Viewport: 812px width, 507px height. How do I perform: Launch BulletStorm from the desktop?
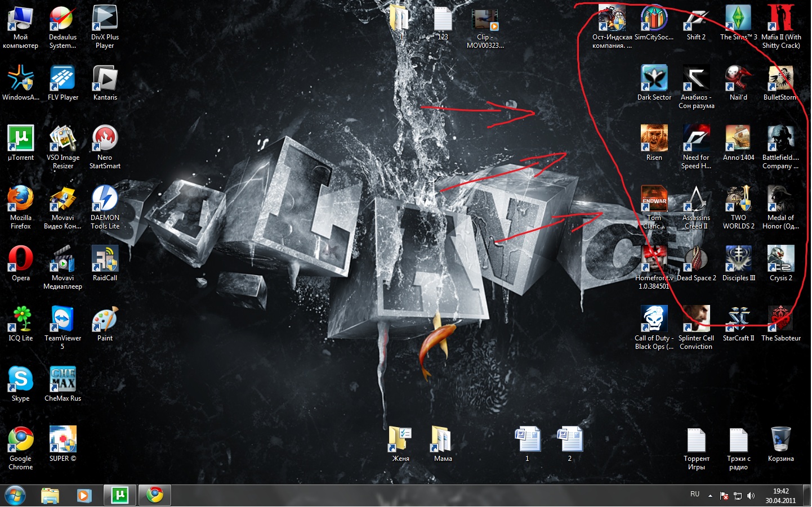(780, 83)
